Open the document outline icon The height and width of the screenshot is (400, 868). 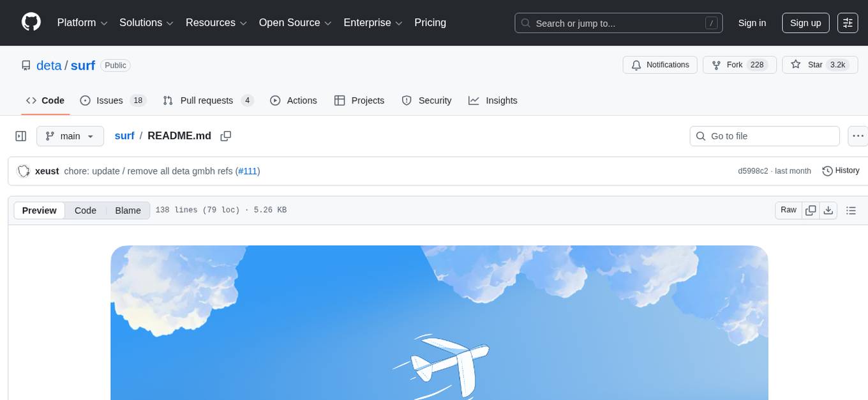click(851, 210)
